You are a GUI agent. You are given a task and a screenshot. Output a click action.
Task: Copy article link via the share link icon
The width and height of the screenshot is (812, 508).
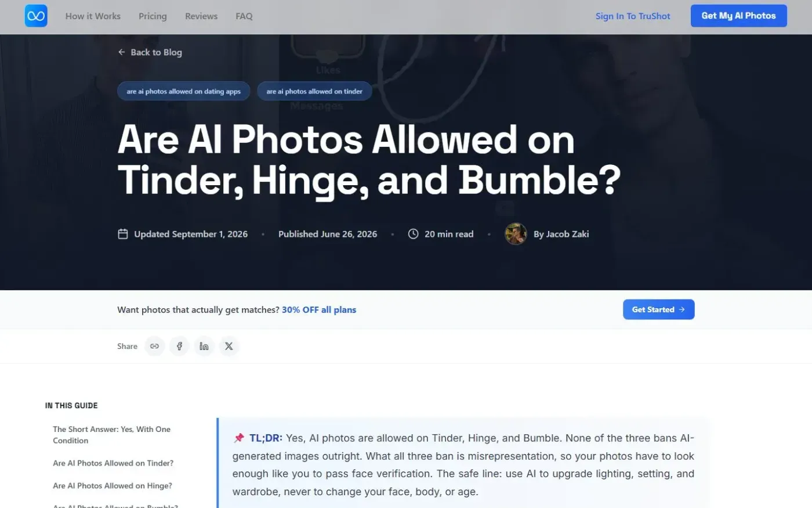click(154, 346)
